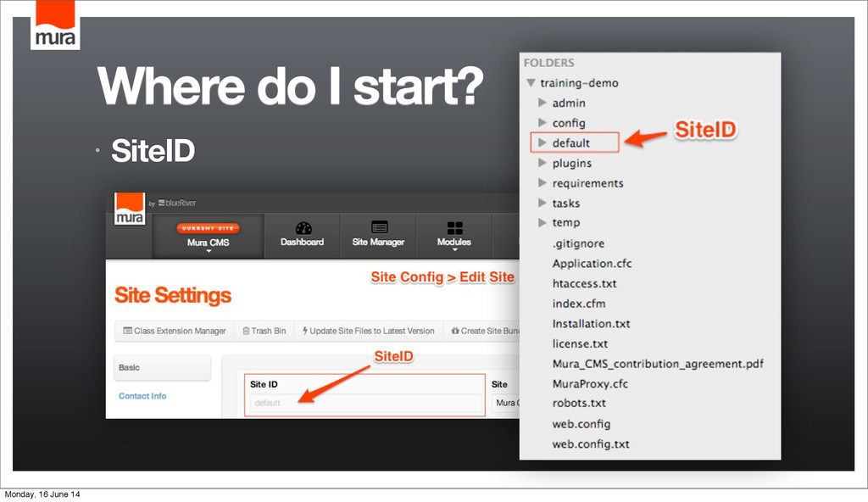Click the Create Site Bundle button
The width and height of the screenshot is (868, 502).
482,331
